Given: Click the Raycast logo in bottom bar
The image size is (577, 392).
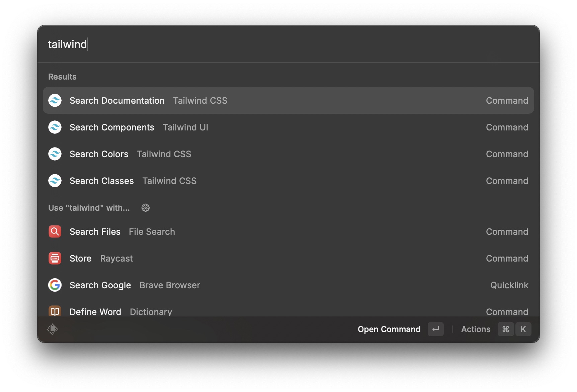Looking at the screenshot, I should coord(52,329).
